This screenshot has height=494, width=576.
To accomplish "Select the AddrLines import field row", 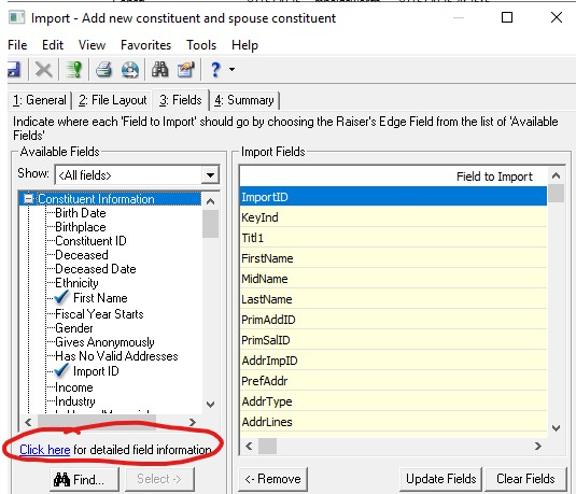I will tap(393, 422).
